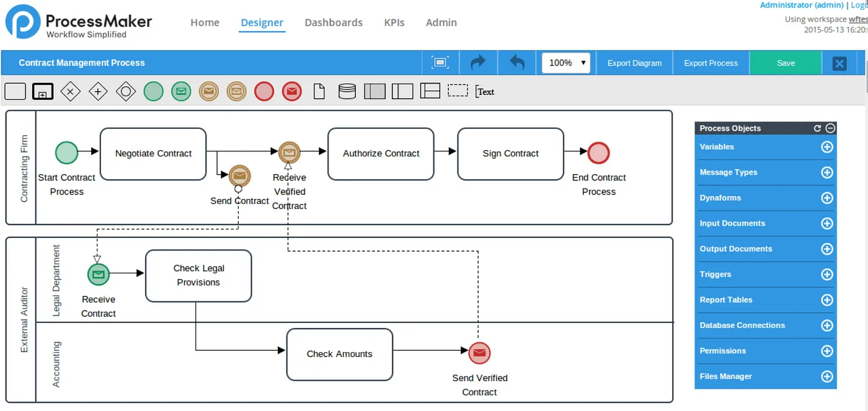
Task: Save the process with green Save button
Action: coord(786,63)
